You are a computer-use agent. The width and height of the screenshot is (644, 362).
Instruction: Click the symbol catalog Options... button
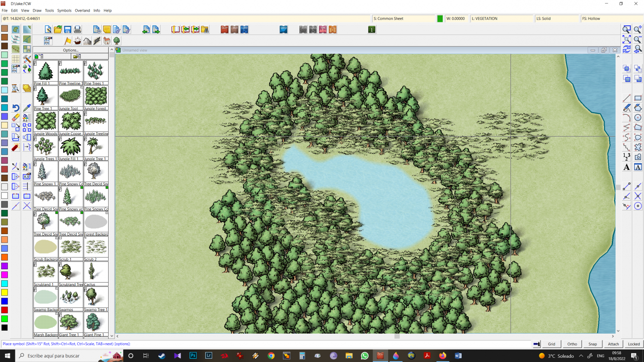point(71,50)
